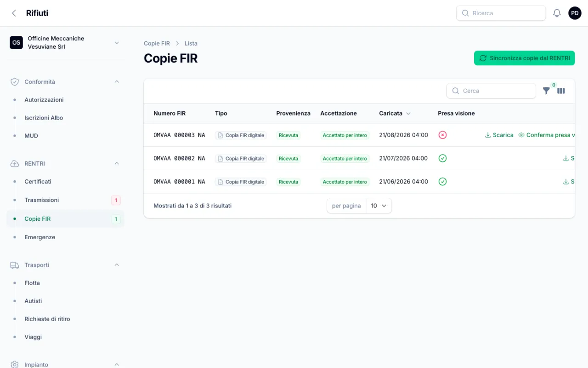Click the date 21/06/2026 04:00

(x=403, y=182)
